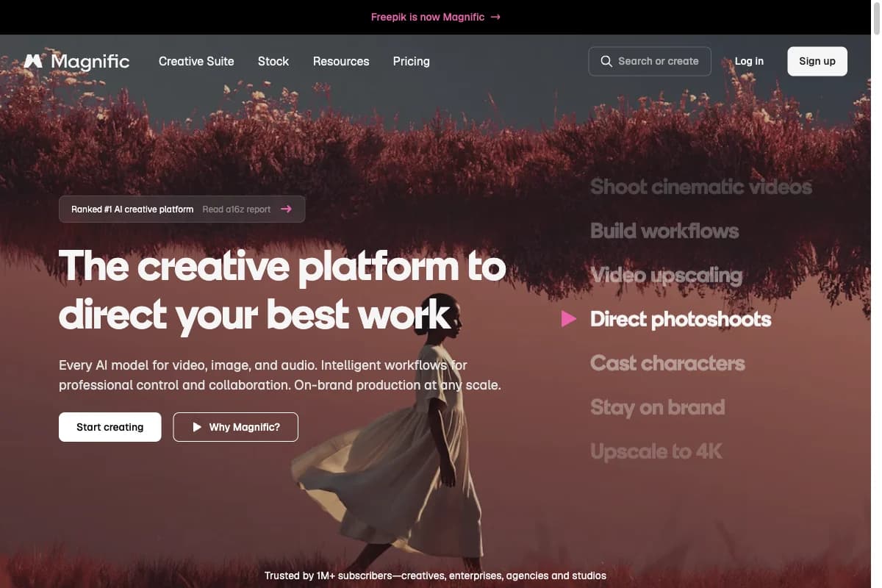
Task: Click the play triangle in Why Magnific button
Action: 197,427
